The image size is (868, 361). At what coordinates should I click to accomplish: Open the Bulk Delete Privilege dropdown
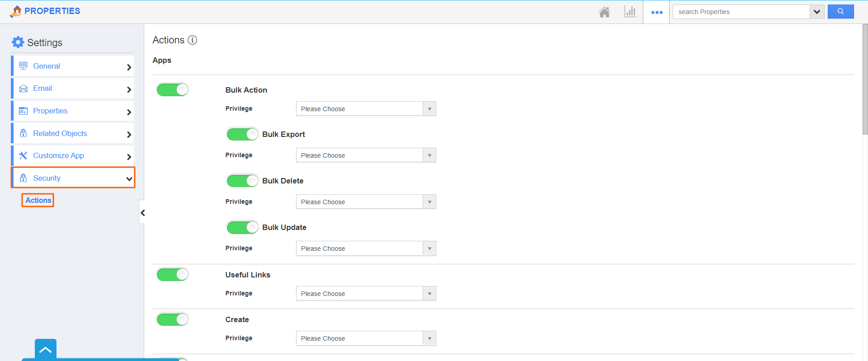[366, 202]
